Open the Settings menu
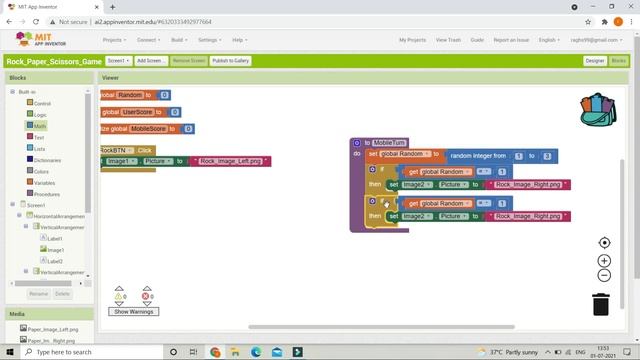The image size is (640, 360). (210, 40)
